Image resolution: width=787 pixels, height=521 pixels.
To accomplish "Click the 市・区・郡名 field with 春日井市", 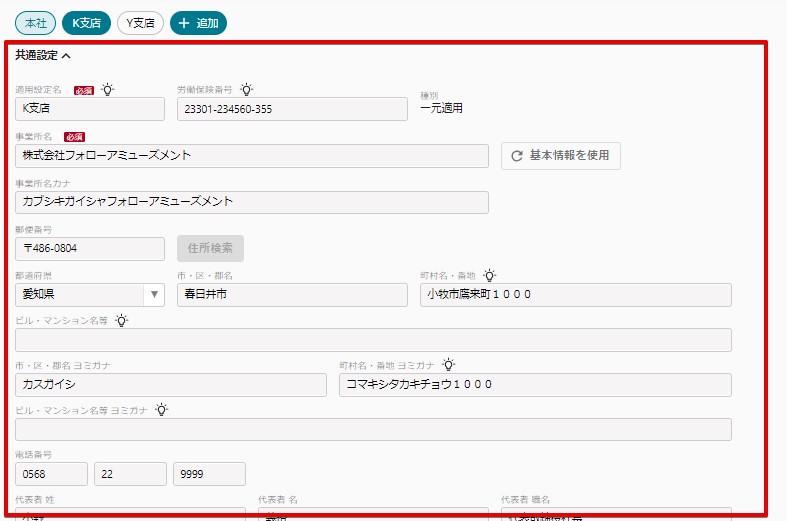I will (x=292, y=295).
